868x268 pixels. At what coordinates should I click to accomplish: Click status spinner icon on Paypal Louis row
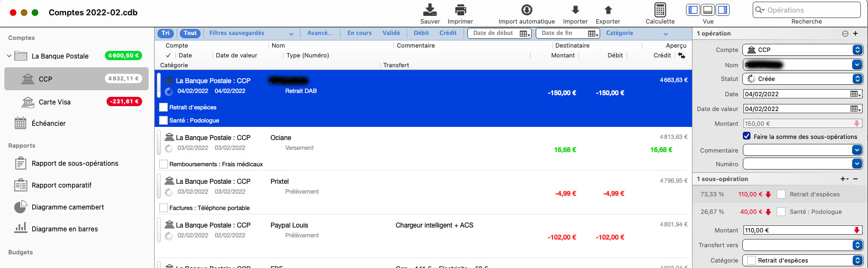(169, 235)
